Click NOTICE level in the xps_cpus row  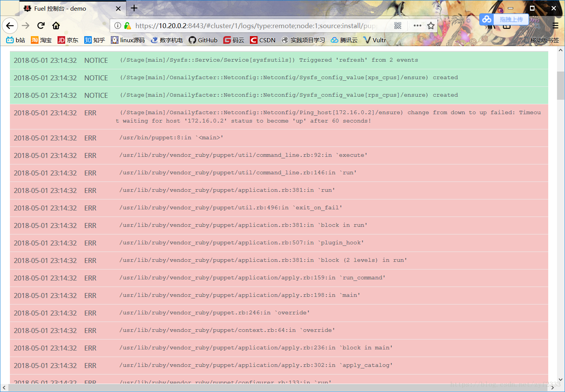point(96,78)
